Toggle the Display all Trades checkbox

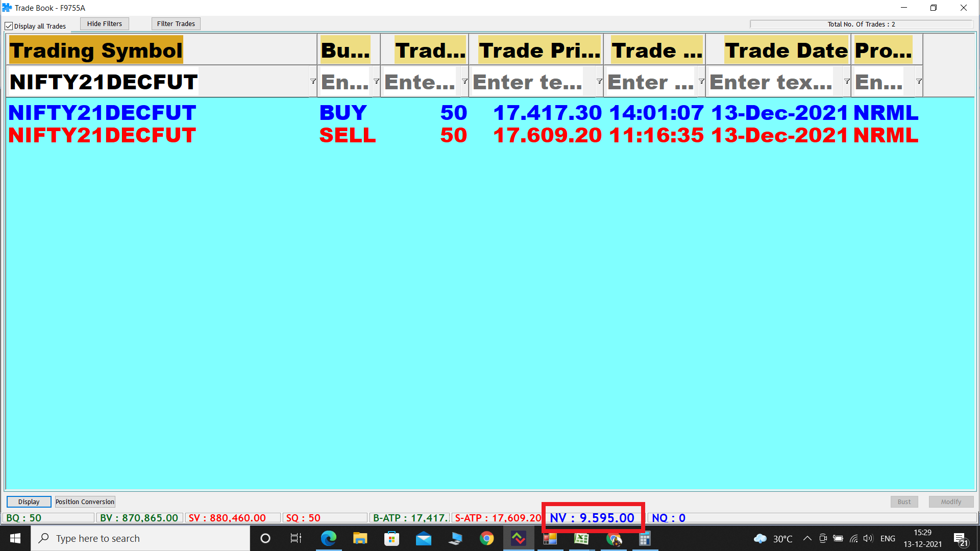tap(9, 26)
